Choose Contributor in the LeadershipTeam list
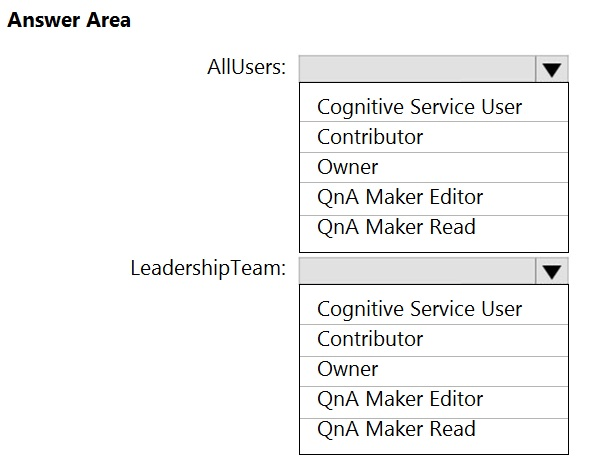The image size is (594, 460). coord(434,340)
